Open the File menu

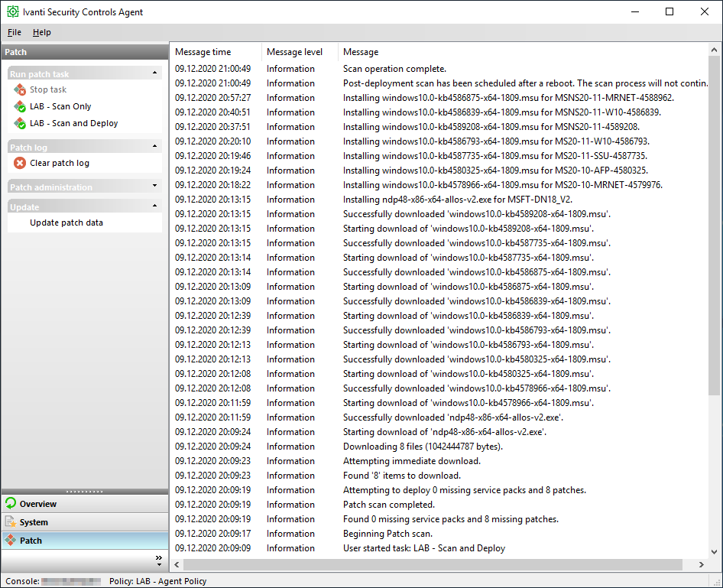pos(15,32)
